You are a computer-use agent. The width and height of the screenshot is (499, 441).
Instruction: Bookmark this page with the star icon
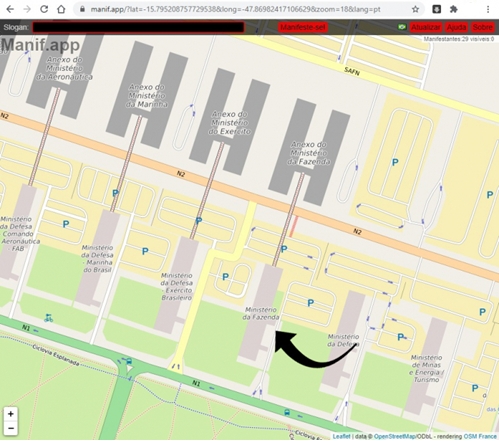[x=415, y=9]
